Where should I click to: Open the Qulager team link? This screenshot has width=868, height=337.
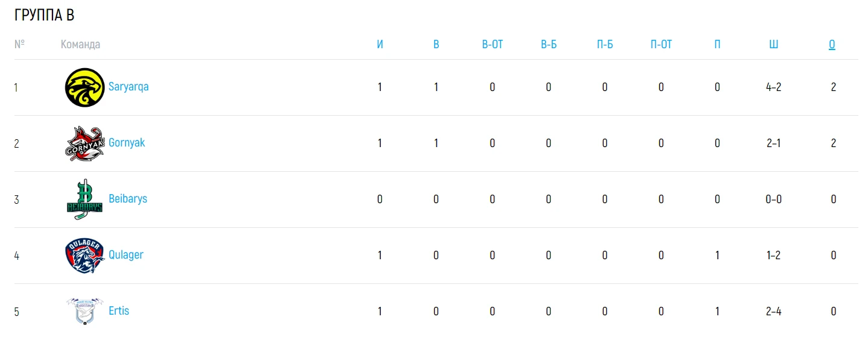coord(126,255)
